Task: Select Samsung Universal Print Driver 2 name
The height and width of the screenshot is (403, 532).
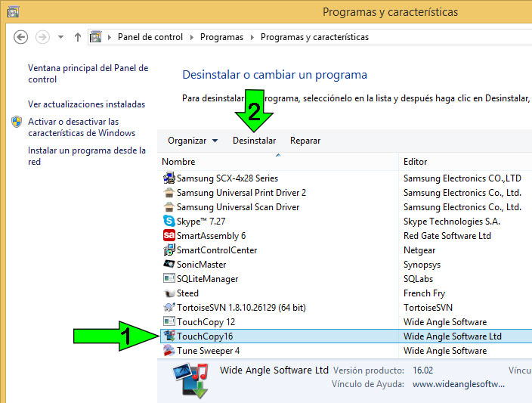Action: pyautogui.click(x=241, y=193)
